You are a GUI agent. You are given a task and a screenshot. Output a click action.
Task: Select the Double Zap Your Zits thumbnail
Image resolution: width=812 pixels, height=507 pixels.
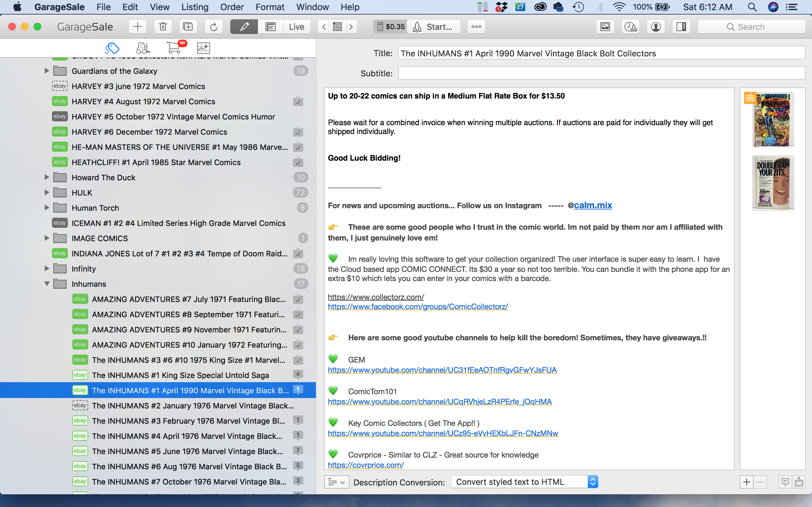coord(773,183)
